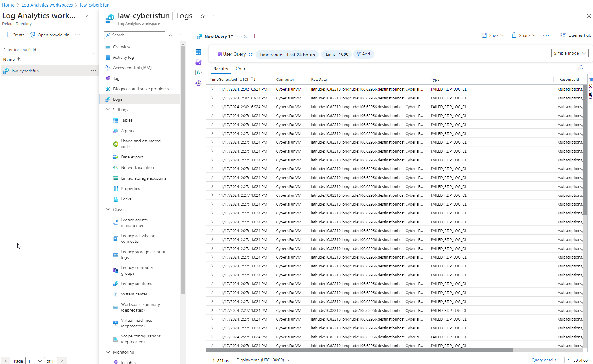593x364 pixels.
Task: Click Open recycle bin
Action: [50, 35]
